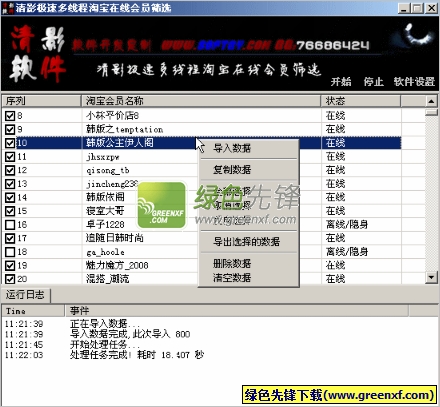Enable the checkbox for row 16

point(10,225)
